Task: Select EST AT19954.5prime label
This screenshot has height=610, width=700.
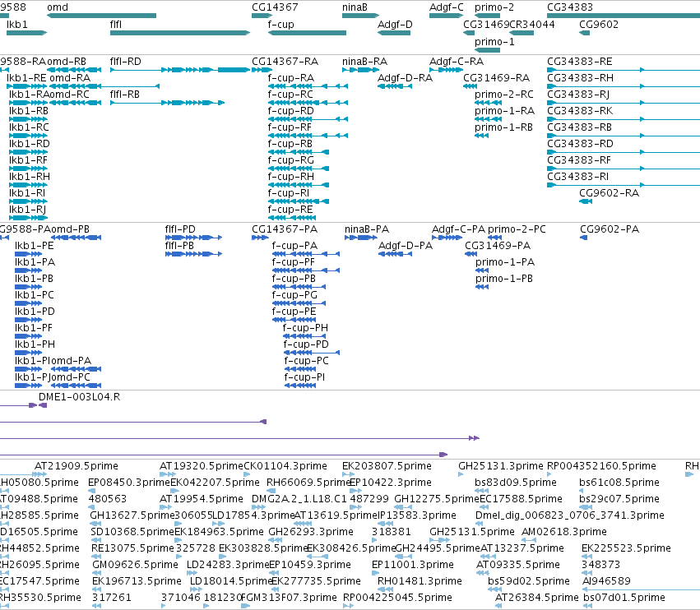Action: coord(202,498)
